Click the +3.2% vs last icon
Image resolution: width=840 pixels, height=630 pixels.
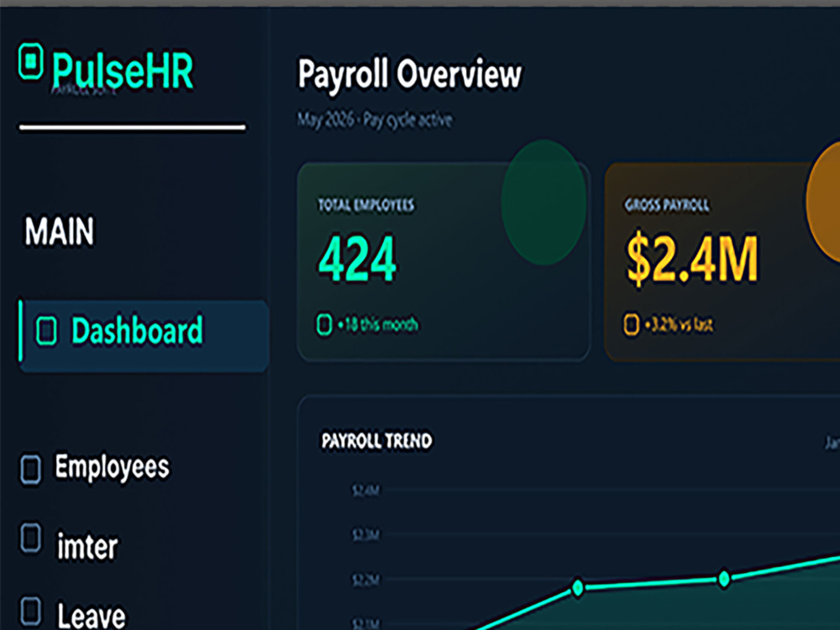[631, 324]
